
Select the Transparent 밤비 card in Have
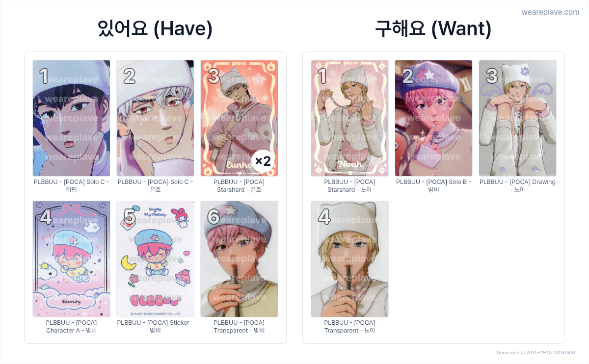(x=240, y=259)
